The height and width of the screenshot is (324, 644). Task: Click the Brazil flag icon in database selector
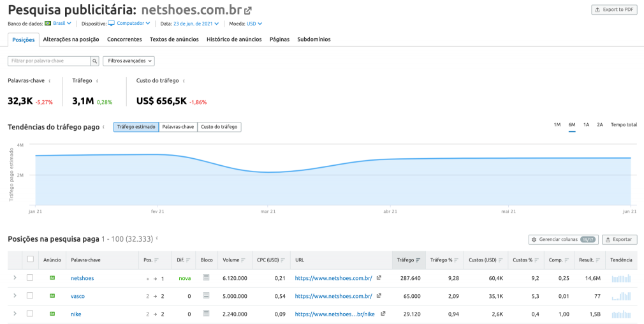click(48, 24)
